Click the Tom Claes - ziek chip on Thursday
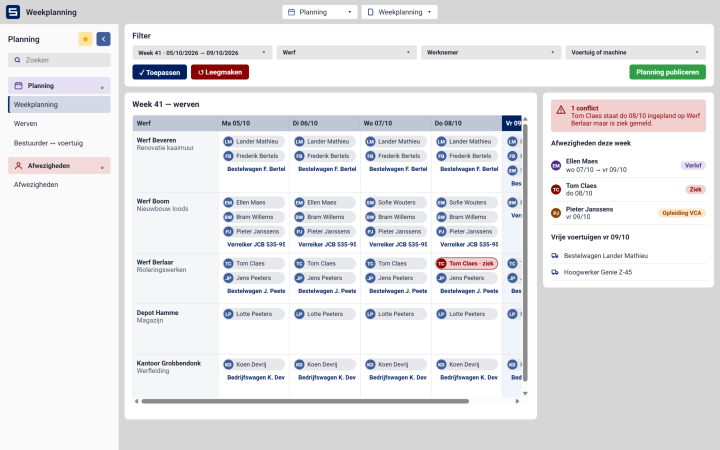 (x=467, y=264)
